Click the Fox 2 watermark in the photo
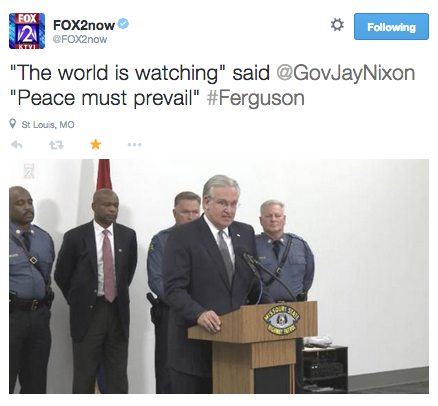Screen dimensions: 438x406 [x=29, y=171]
